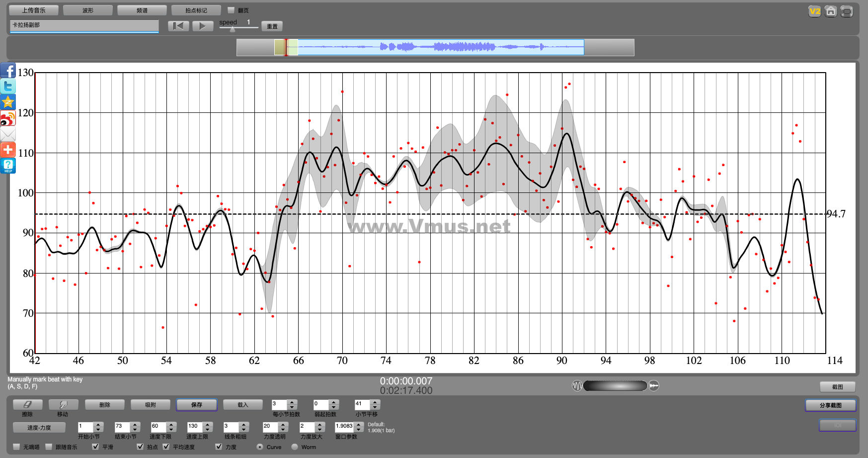
Task: Toggle fullscreen icon at top right
Action: coord(847,11)
